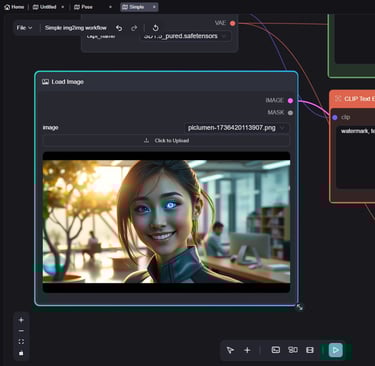Viewport: 375px width, 366px height.
Task: Click the Simple img2img workflow title
Action: [76, 28]
